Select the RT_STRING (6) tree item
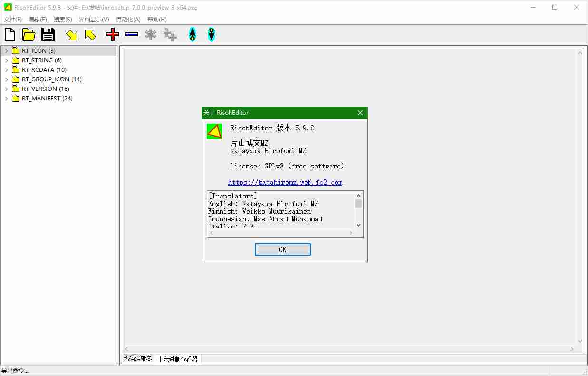 (x=42, y=60)
